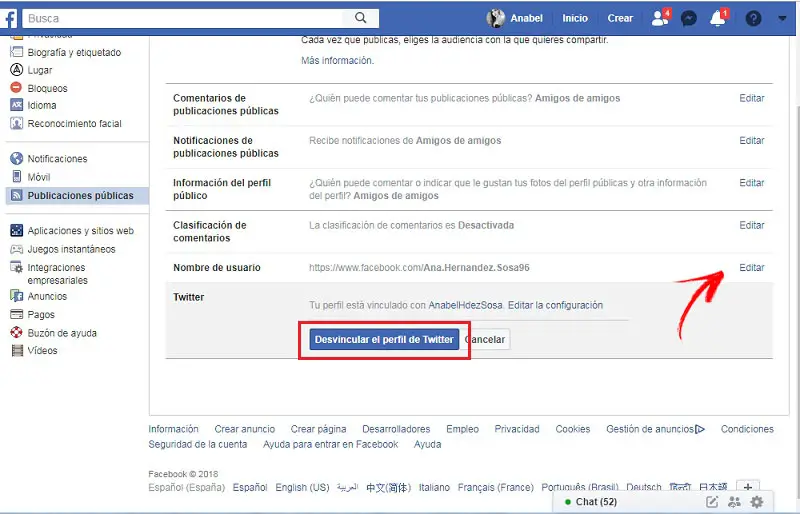800x514 pixels.
Task: Open Desarrolladores footer link
Action: (x=396, y=429)
